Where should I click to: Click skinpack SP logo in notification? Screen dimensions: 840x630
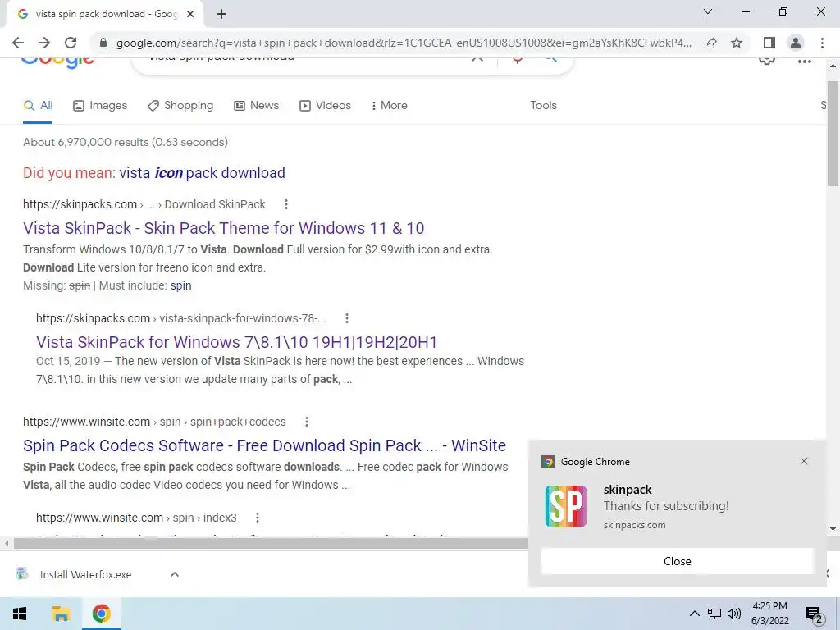(x=566, y=506)
